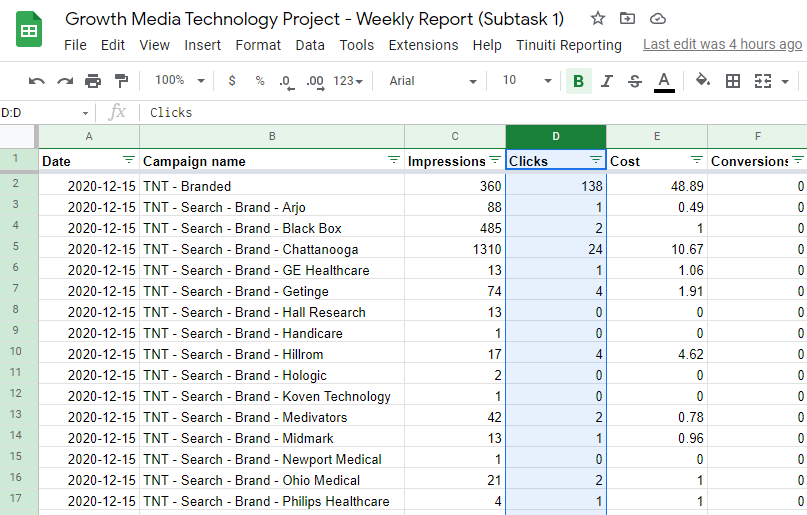Select column C header
The width and height of the screenshot is (807, 515).
(x=454, y=136)
